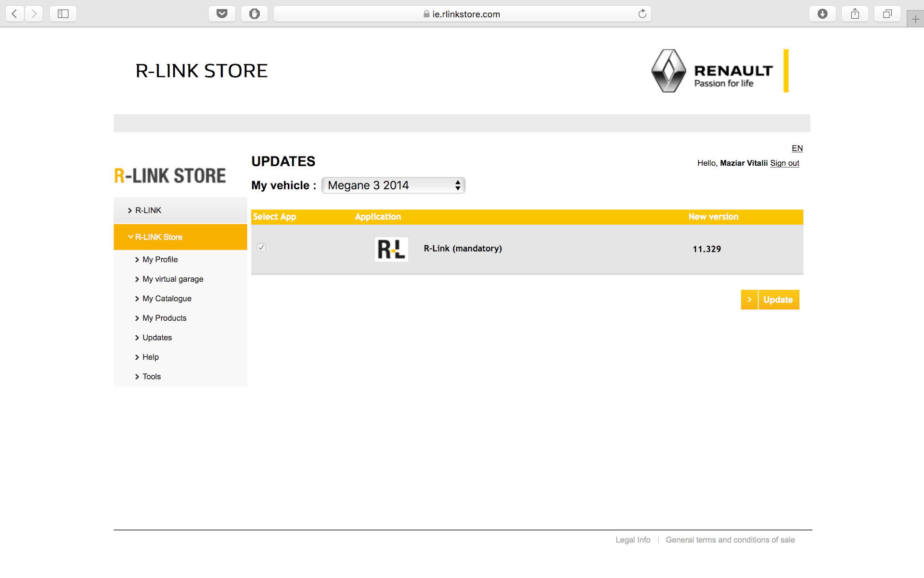Click the EN language link
924x578 pixels.
797,148
